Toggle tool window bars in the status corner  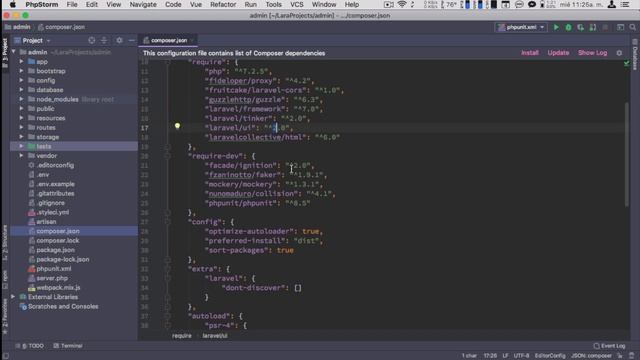point(5,356)
